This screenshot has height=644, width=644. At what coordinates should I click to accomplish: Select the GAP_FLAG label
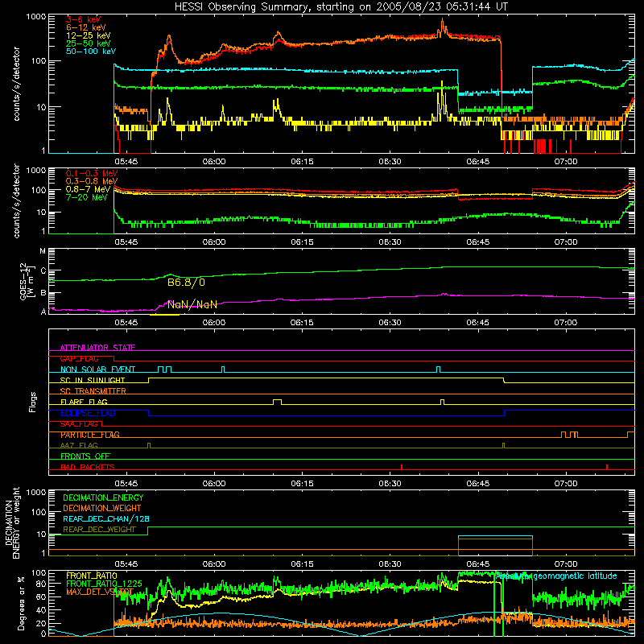pos(79,358)
